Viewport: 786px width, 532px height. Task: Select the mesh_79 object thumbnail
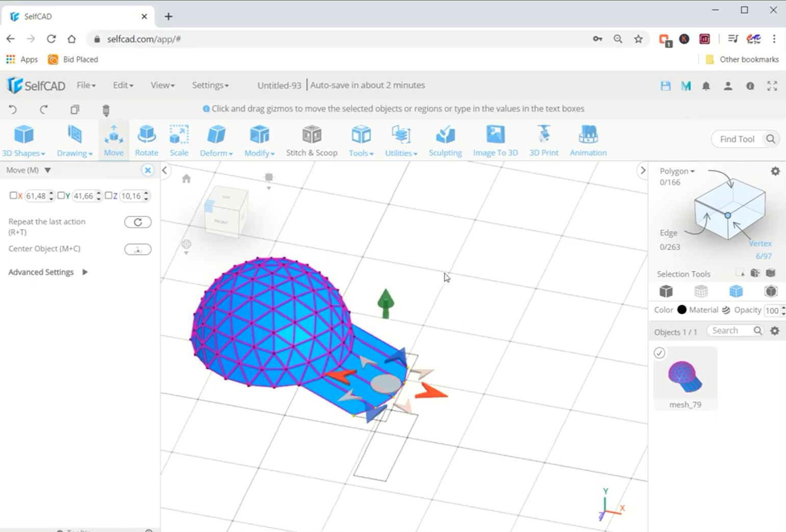tap(685, 378)
